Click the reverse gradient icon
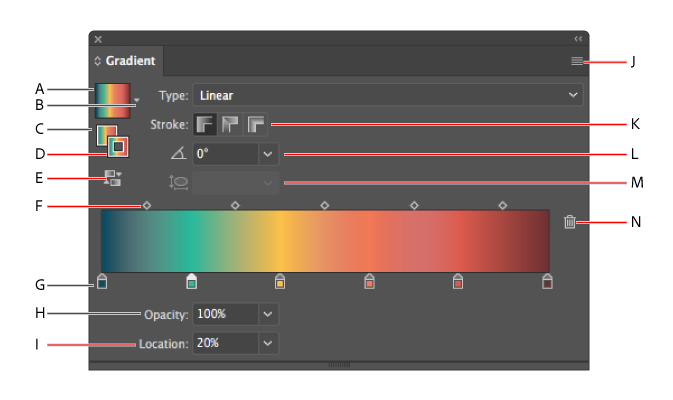 click(112, 178)
